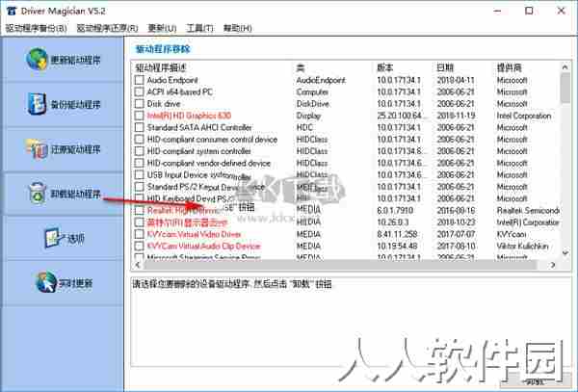Image resolution: width=578 pixels, height=392 pixels.
Task: Click the 实时更新 live update icon
Action: (x=46, y=282)
